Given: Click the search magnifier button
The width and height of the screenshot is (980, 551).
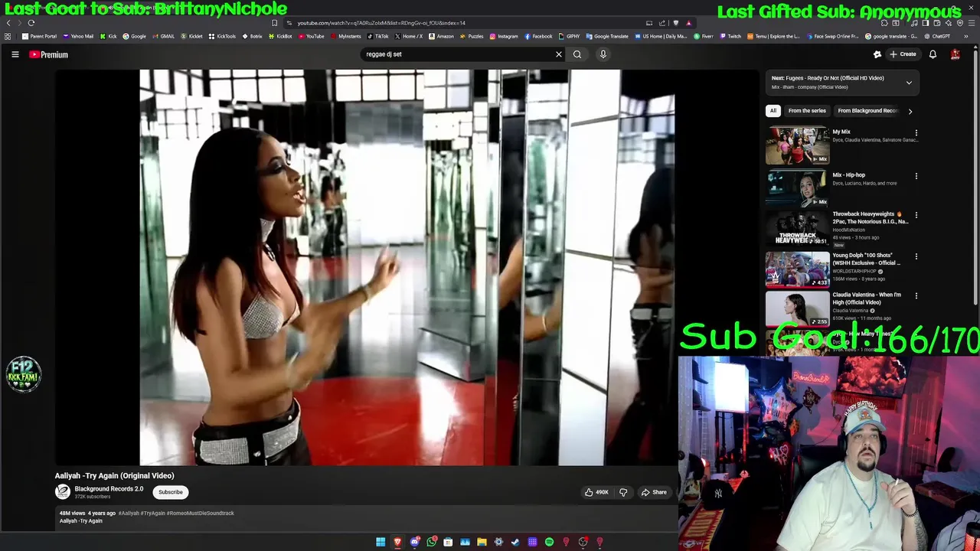Looking at the screenshot, I should 577,54.
